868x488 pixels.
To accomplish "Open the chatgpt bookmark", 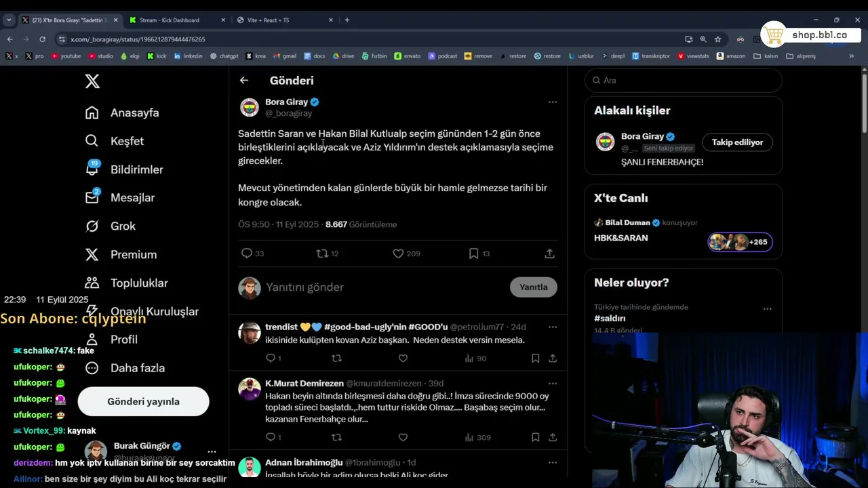I will click(224, 56).
